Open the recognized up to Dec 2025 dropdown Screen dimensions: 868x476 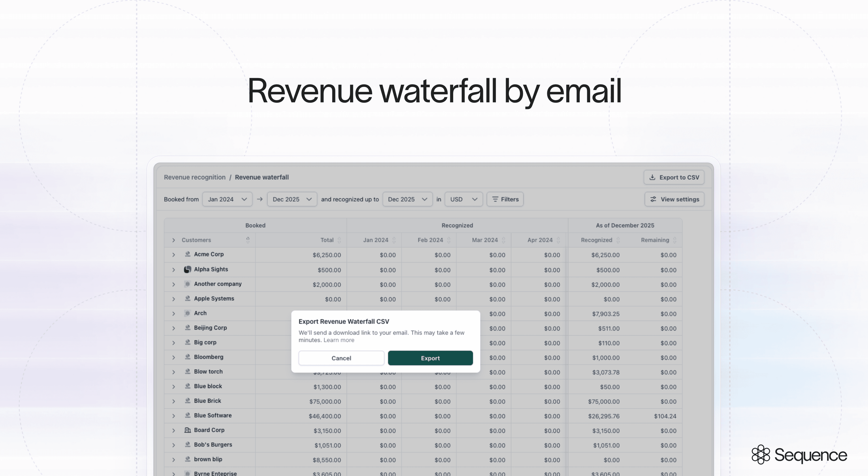coord(407,199)
